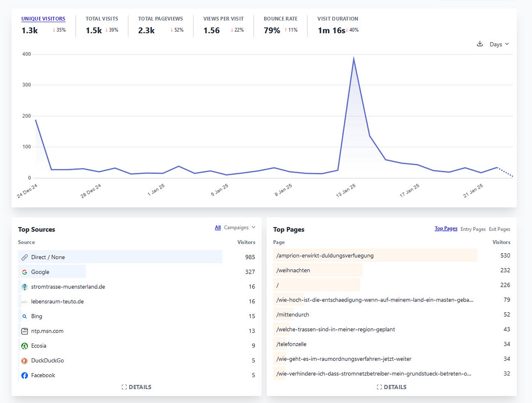Image resolution: width=532 pixels, height=403 pixels.
Task: Open the Days interval dropdown
Action: (x=499, y=44)
